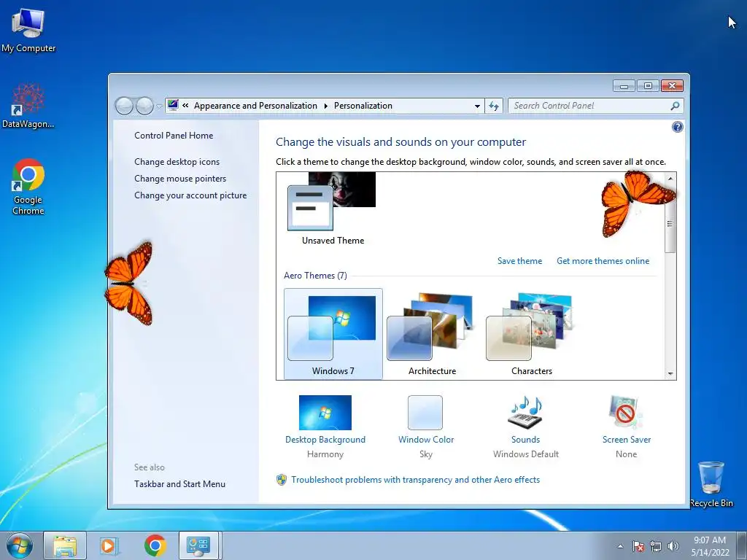Open Chrome from the taskbar
The height and width of the screenshot is (560, 747).
click(x=155, y=545)
